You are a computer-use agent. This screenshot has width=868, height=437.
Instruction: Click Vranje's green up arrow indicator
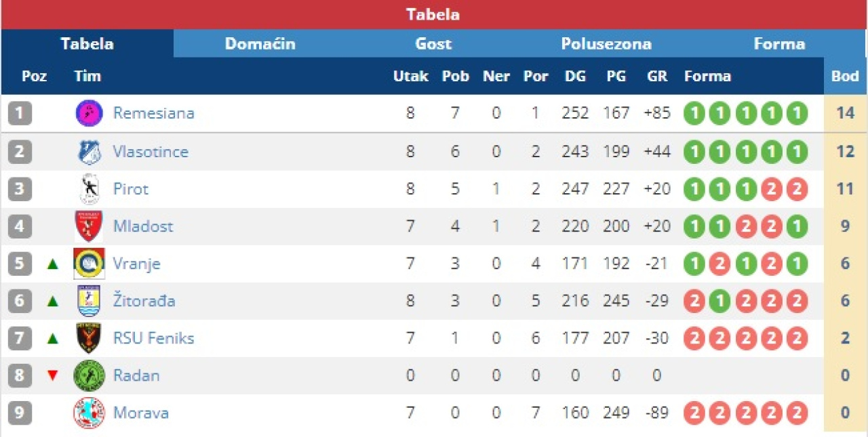coord(53,264)
